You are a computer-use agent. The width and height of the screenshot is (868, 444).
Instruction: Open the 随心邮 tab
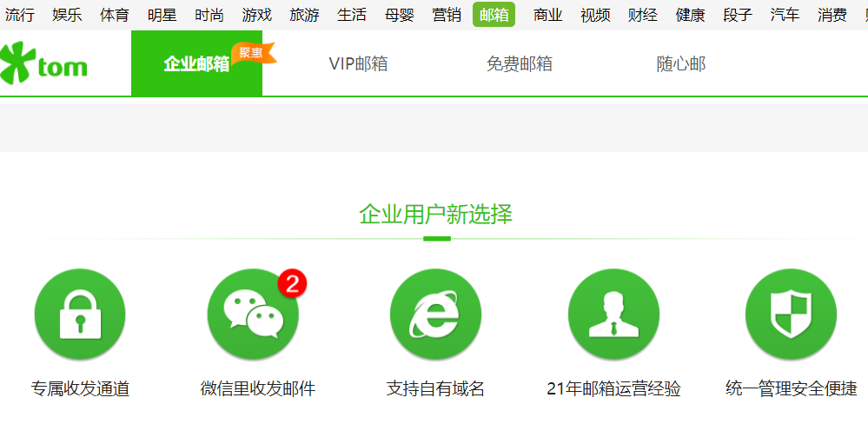point(681,63)
